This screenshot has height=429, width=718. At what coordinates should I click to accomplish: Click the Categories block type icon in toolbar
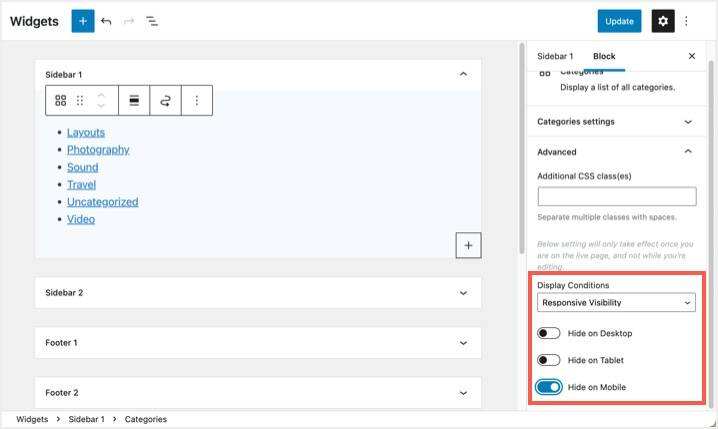(x=61, y=101)
